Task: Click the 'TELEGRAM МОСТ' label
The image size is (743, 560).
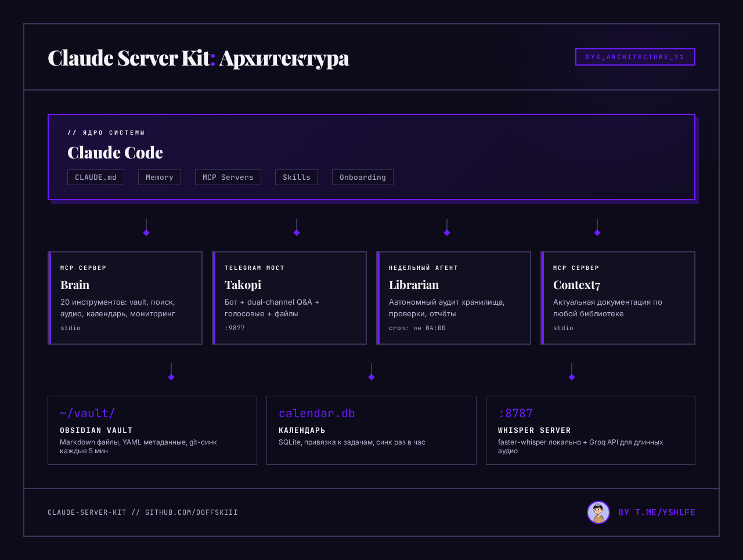Action: (254, 268)
